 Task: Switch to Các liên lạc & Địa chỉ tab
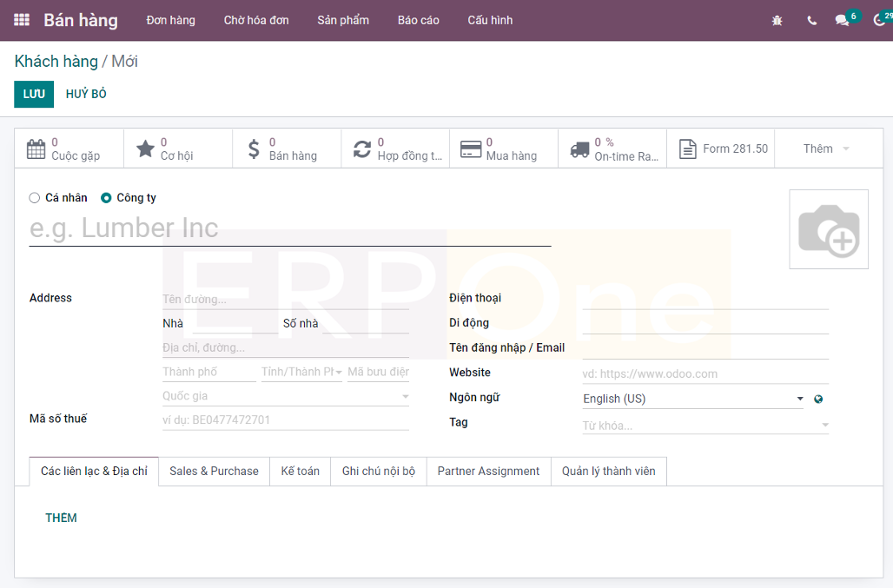click(x=94, y=472)
